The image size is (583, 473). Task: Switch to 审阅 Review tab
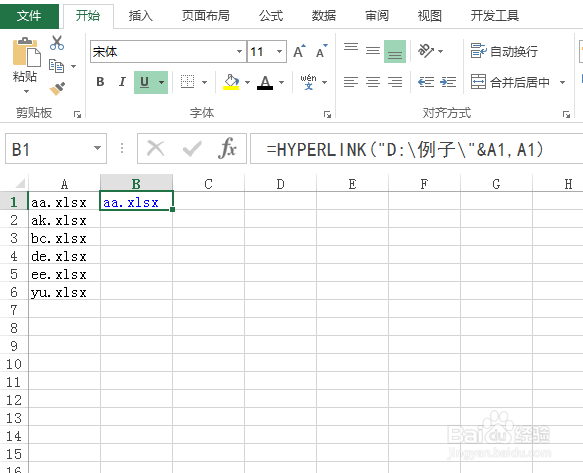point(377,16)
